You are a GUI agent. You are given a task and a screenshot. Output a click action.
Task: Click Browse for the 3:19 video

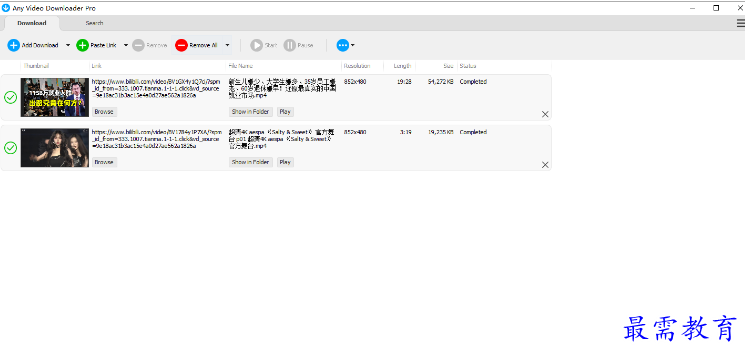[104, 162]
